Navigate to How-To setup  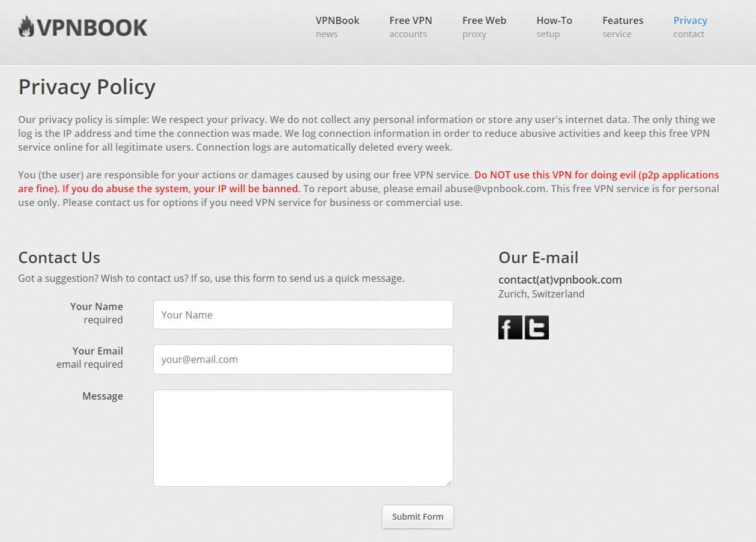click(x=554, y=27)
